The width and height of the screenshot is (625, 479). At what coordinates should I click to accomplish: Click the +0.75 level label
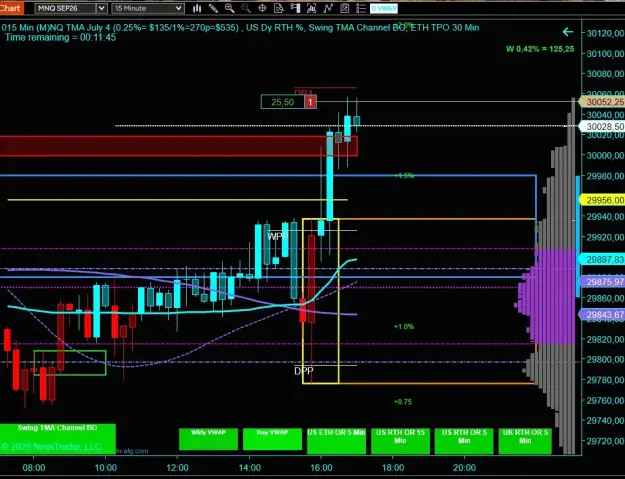(x=403, y=402)
